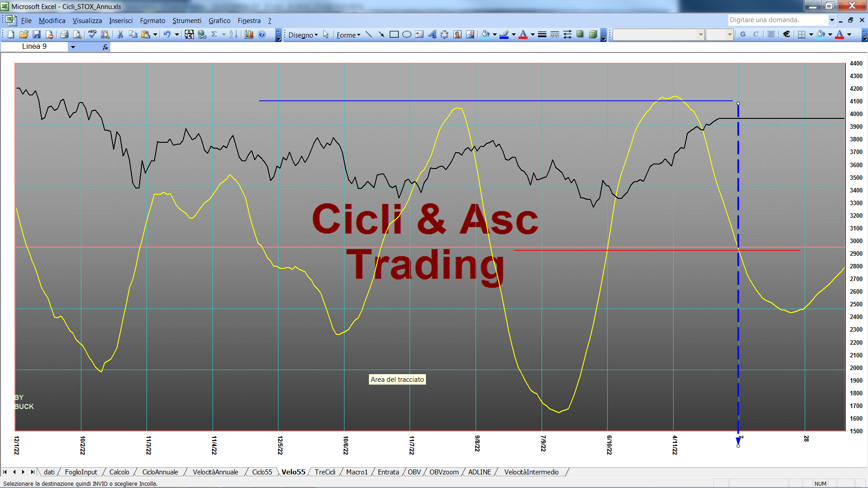This screenshot has height=488, width=868.
Task: Select the Oval drawing tool
Action: click(406, 34)
